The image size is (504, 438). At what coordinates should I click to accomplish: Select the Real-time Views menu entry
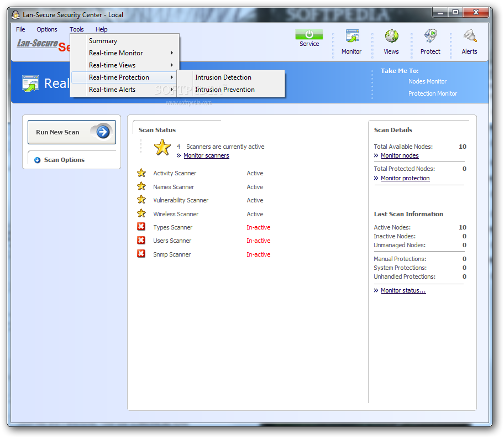pos(124,65)
